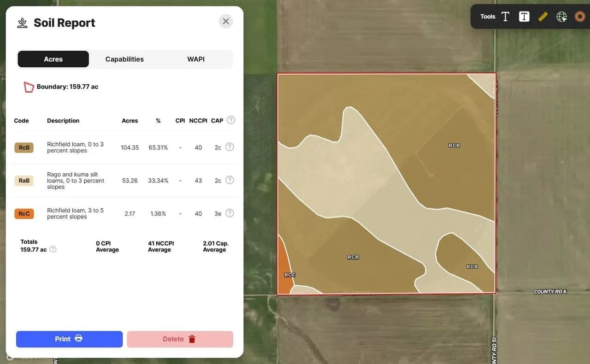Screen dimensions: 590x364
Task: Open the orange concentric rings tool
Action: click(x=579, y=17)
